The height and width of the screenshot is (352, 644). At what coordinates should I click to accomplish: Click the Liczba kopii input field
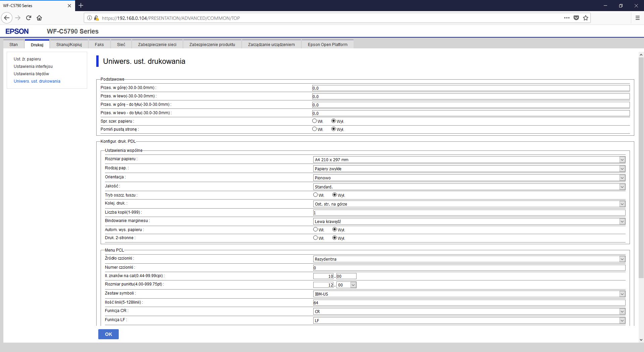coord(469,213)
